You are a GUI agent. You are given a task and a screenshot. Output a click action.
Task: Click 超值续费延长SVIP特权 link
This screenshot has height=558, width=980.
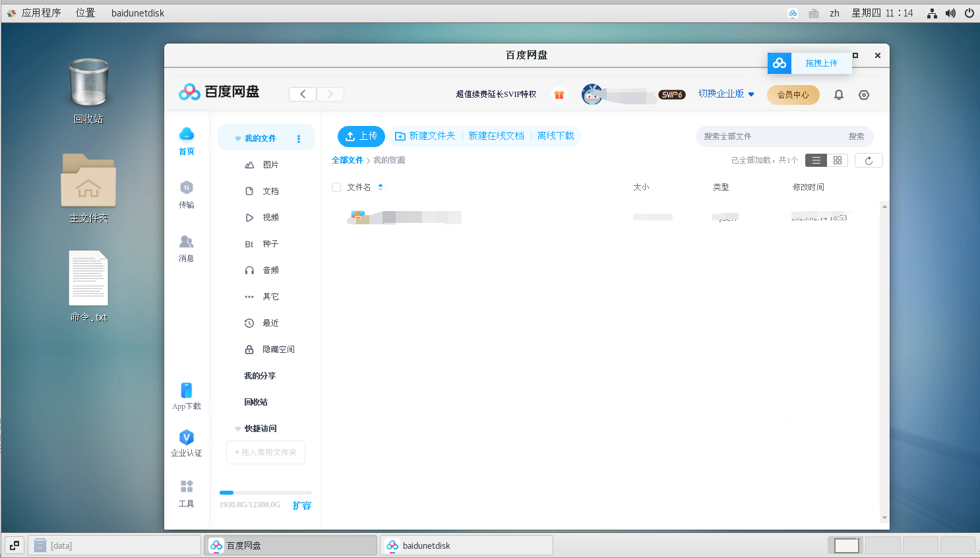[496, 94]
